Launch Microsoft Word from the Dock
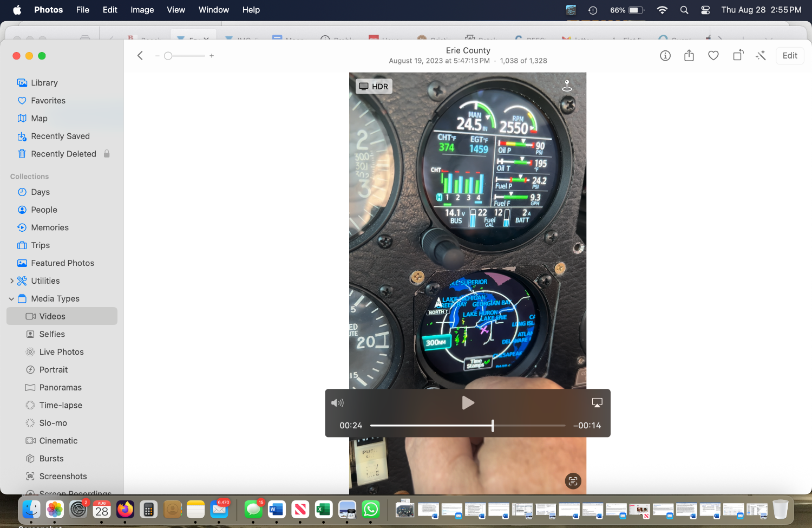 (277, 510)
